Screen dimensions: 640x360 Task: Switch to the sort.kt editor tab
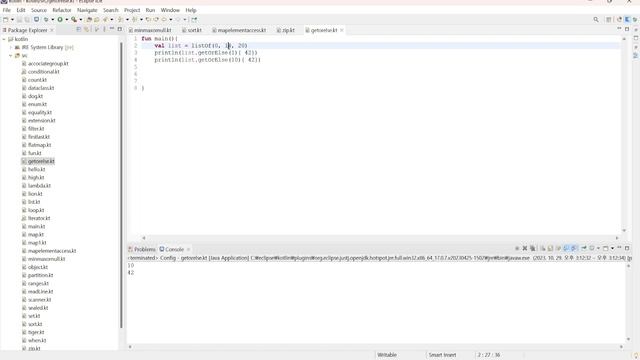(x=192, y=30)
